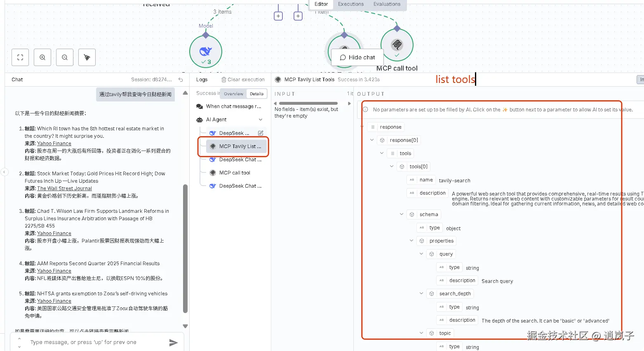The image size is (644, 351).
Task: Collapse the topic tree node
Action: (x=421, y=333)
